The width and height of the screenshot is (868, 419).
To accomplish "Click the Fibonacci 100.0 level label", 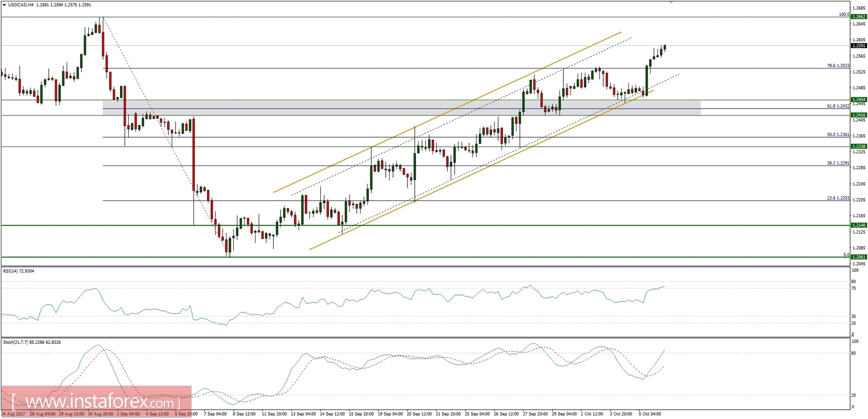I will [844, 14].
